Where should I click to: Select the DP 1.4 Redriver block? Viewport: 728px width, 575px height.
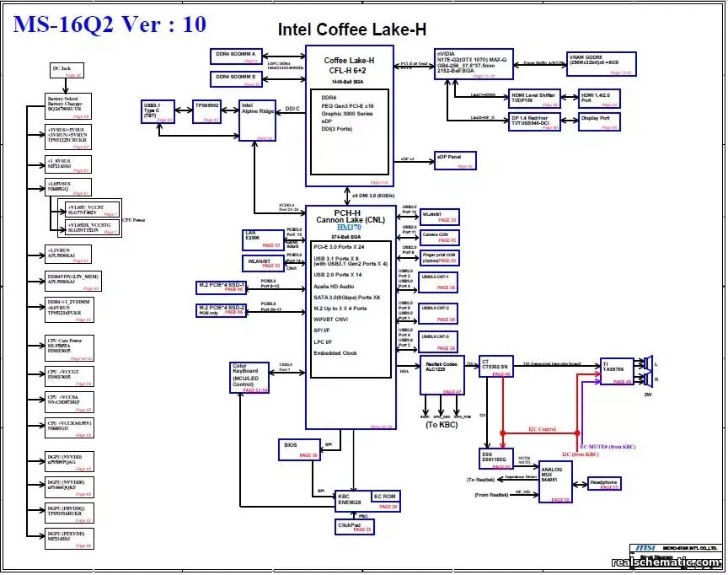pyautogui.click(x=534, y=122)
